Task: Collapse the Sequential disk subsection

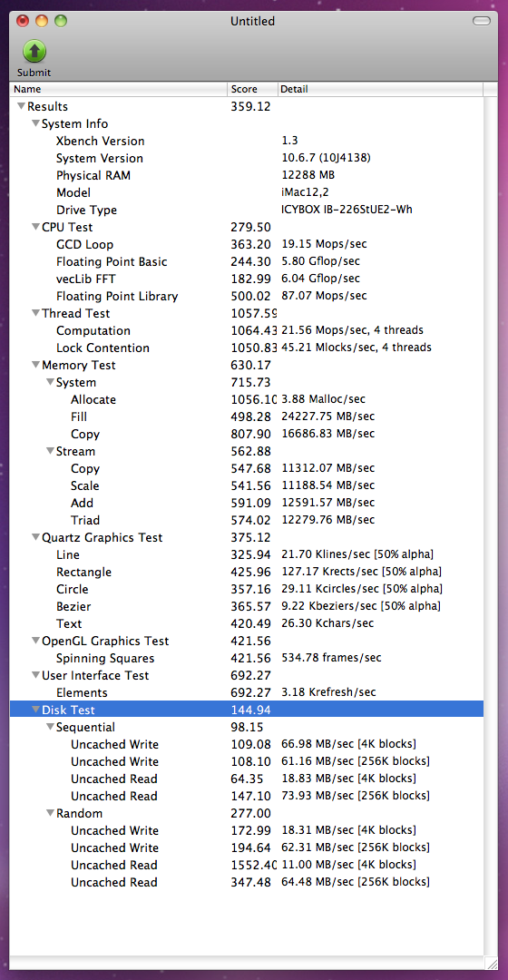Action: 50,728
